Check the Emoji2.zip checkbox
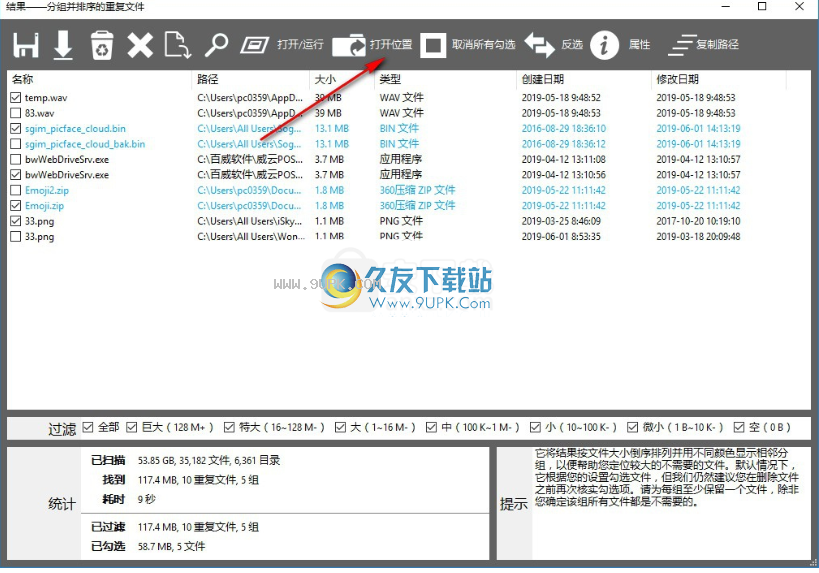Screen dimensions: 819x573 click(x=16, y=190)
